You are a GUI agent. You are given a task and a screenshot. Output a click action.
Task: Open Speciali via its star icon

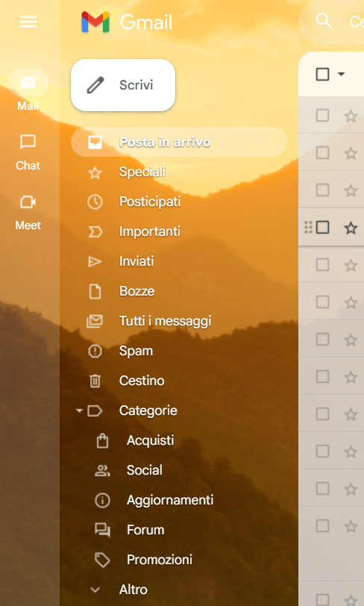(95, 172)
